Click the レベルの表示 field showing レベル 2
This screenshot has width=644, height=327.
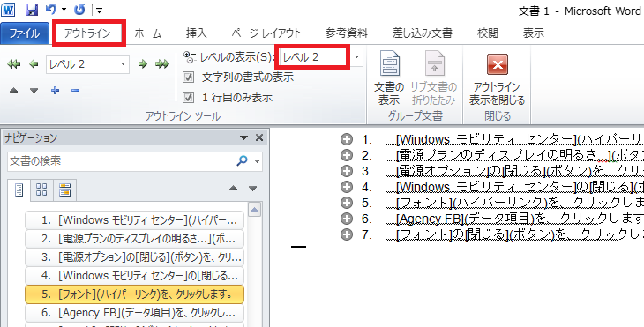(x=314, y=57)
